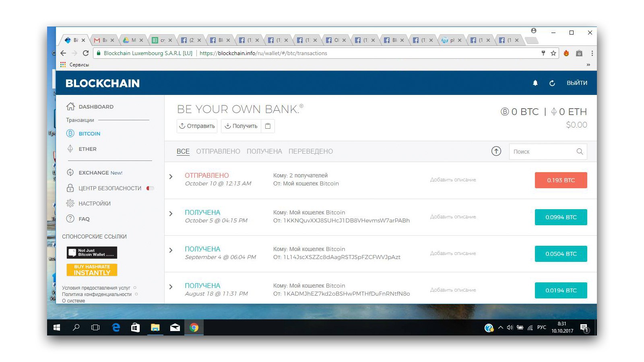Click the clipboard copy address icon
644x362 pixels.
pyautogui.click(x=268, y=126)
